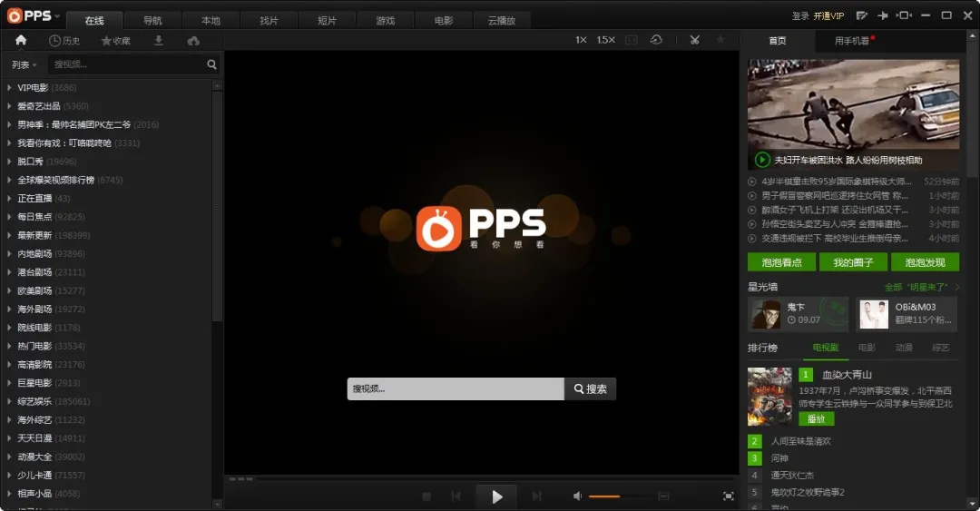Screen dimensions: 980x511
Task: Click the video progress seek bar
Action: (x=494, y=479)
